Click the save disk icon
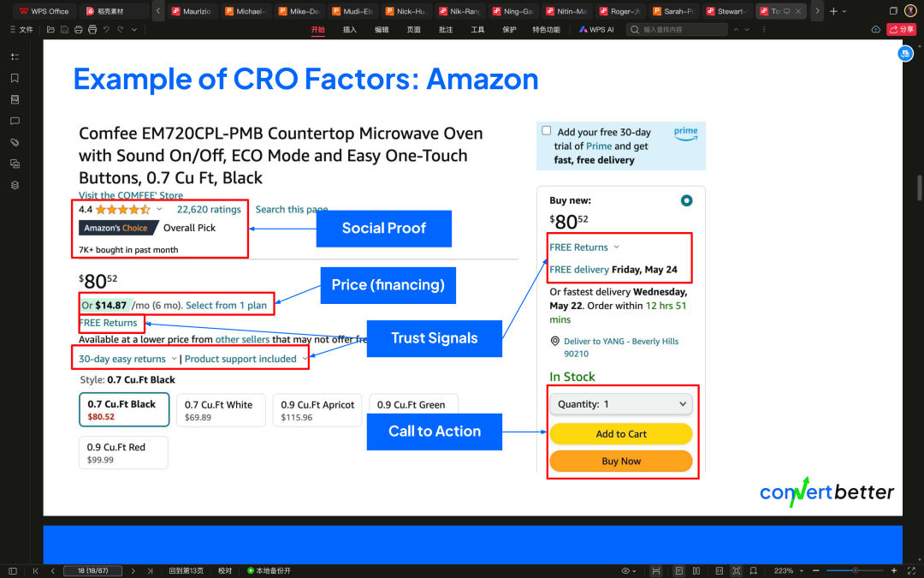 pyautogui.click(x=64, y=29)
